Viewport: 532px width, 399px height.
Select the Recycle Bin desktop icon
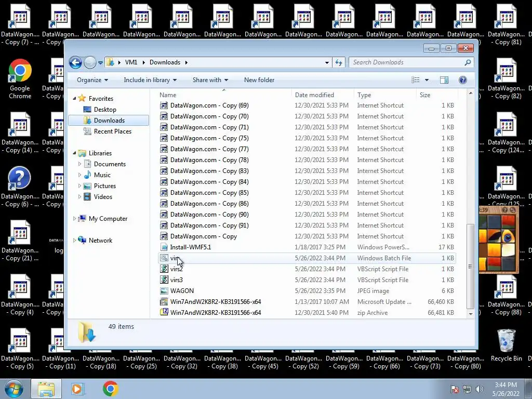506,345
